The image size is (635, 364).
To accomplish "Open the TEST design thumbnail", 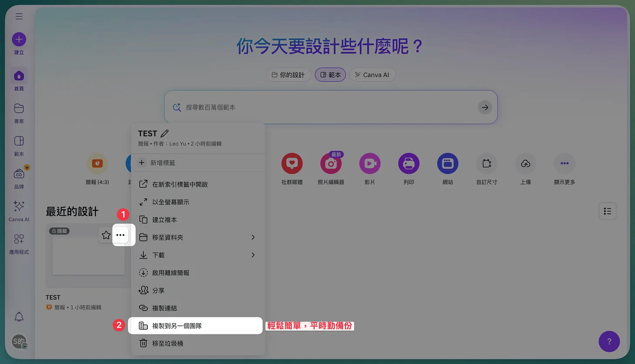I will point(88,256).
